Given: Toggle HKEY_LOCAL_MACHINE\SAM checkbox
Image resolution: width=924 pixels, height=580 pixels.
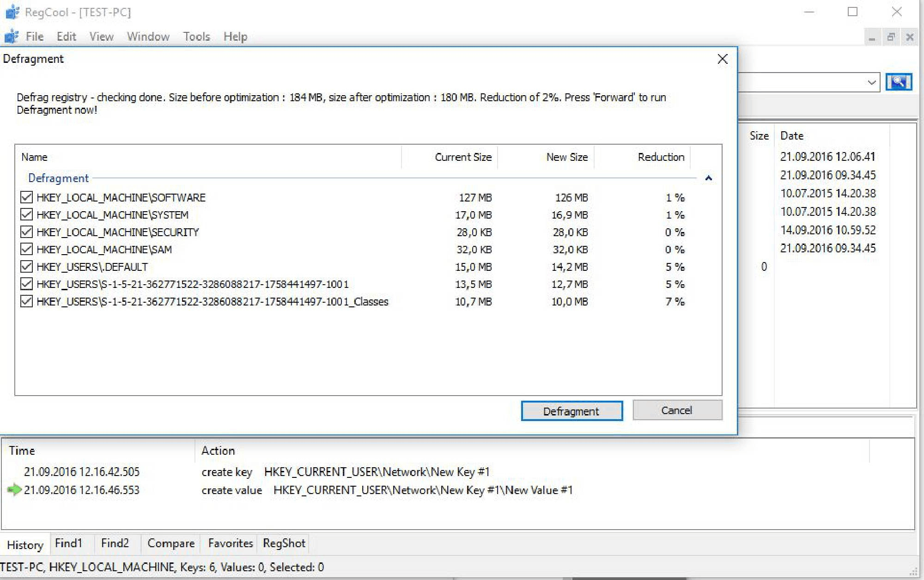Looking at the screenshot, I should [x=27, y=250].
